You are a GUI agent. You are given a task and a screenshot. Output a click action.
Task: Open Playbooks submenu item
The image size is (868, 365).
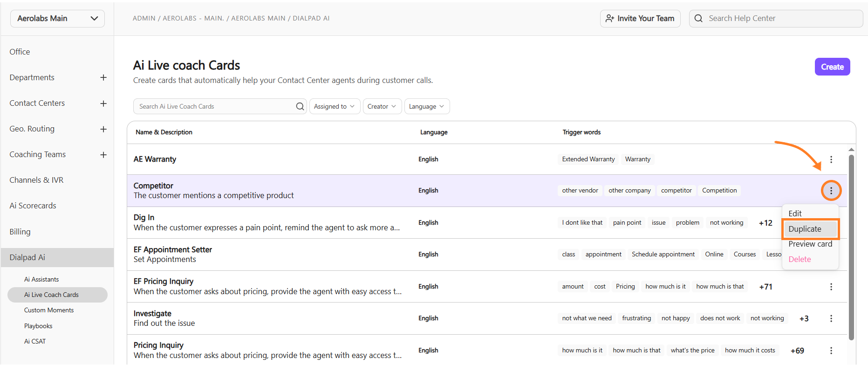[x=38, y=326]
